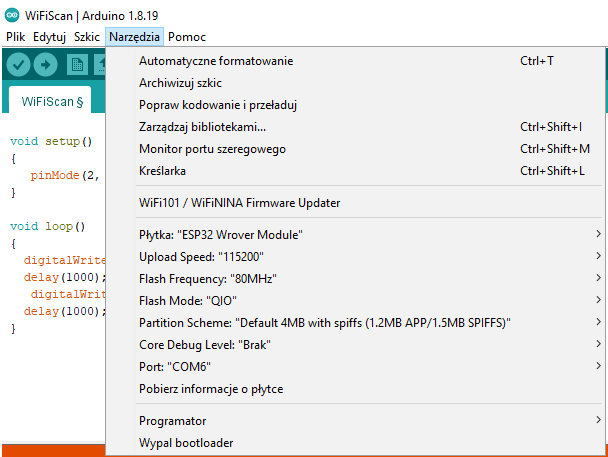Screen dimensions: 608x457
Task: Open the Flash Mode QIO submenu
Action: (x=370, y=301)
